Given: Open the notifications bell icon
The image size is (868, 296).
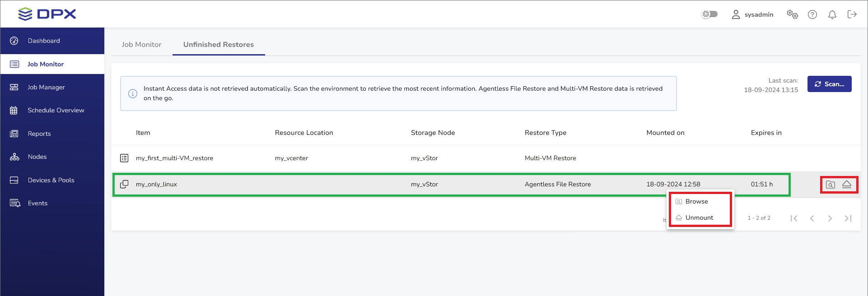Looking at the screenshot, I should [x=832, y=14].
